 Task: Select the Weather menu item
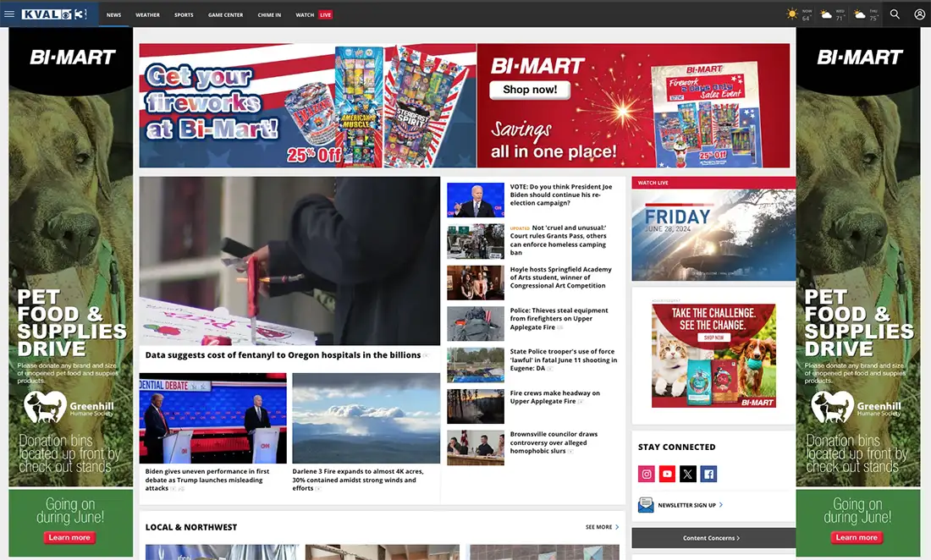(x=147, y=15)
